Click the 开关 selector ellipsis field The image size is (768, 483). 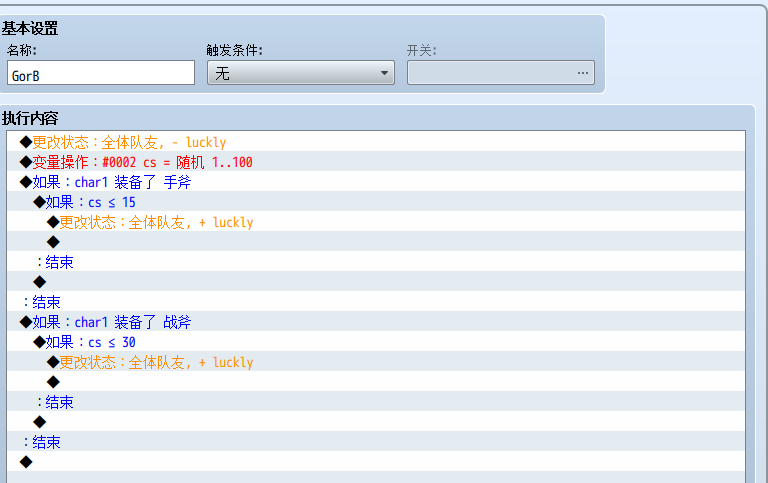(501, 72)
